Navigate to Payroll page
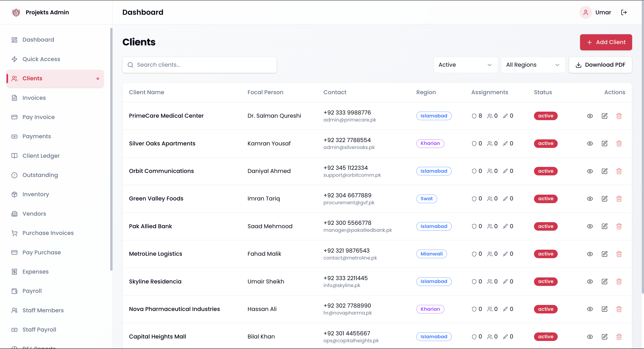The height and width of the screenshot is (349, 644). tap(55, 291)
